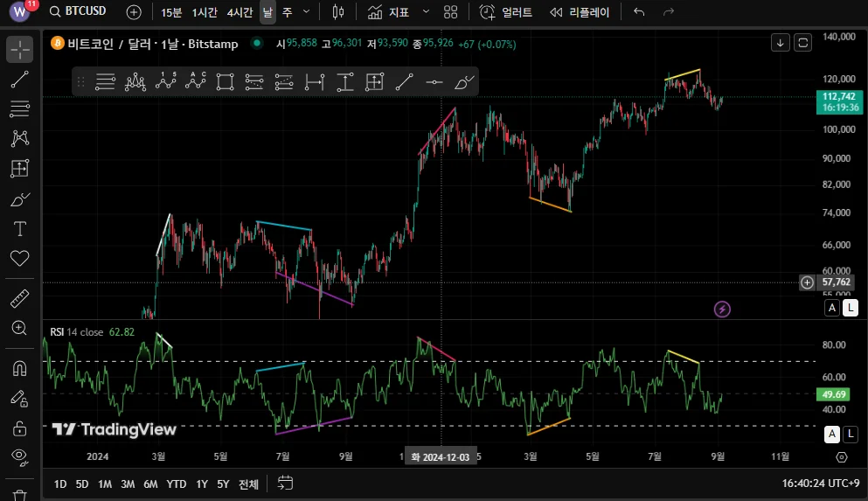Select the trend line drawing tool
This screenshot has width=868, height=501.
19,80
